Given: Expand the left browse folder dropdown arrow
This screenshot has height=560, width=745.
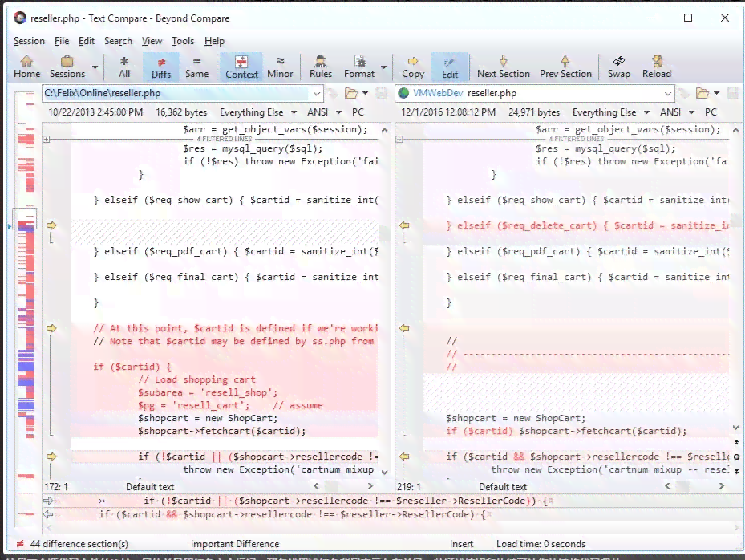Looking at the screenshot, I should pos(365,93).
